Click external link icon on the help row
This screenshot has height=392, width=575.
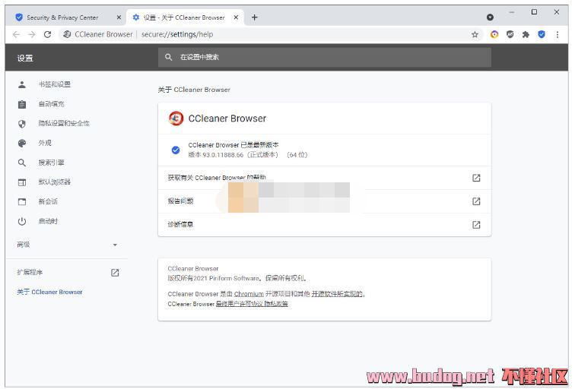[x=476, y=178]
